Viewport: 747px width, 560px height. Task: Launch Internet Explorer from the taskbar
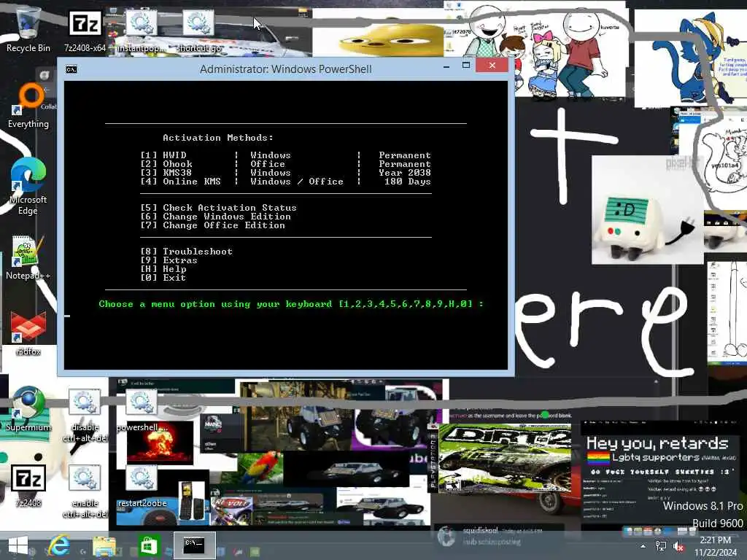59,545
